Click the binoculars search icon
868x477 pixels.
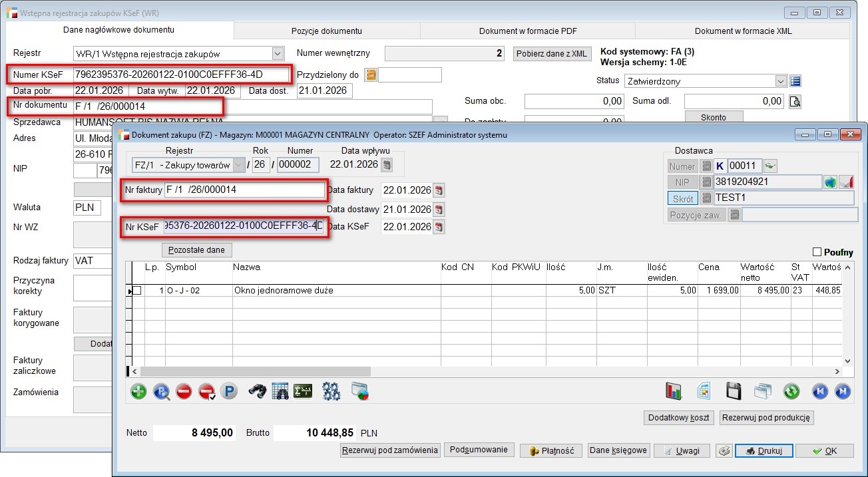pos(258,391)
